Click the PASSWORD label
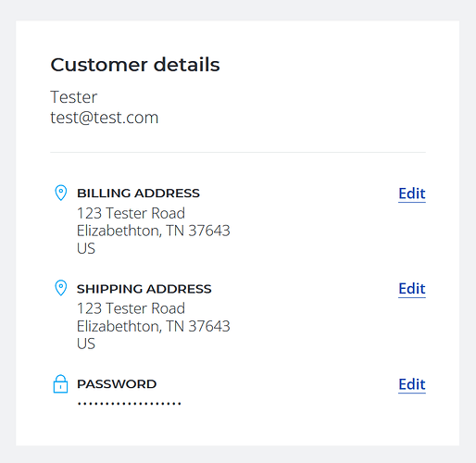This screenshot has height=463, width=476. coord(117,384)
